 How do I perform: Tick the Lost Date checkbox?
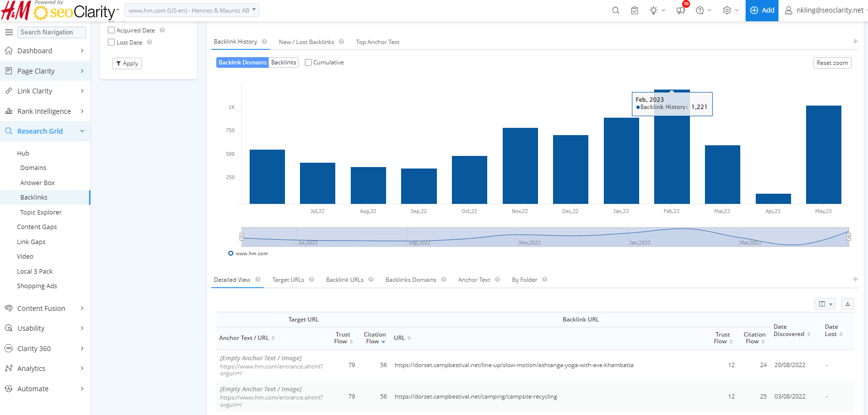(111, 42)
